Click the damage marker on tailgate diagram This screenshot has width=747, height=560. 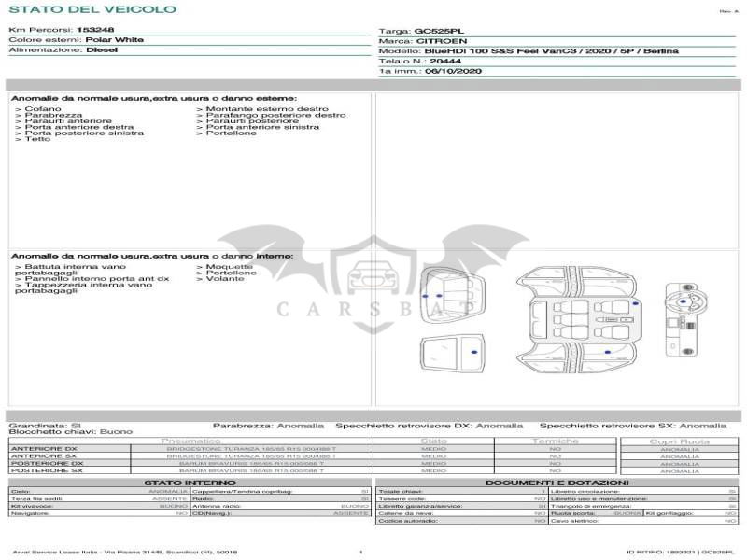coord(474,352)
